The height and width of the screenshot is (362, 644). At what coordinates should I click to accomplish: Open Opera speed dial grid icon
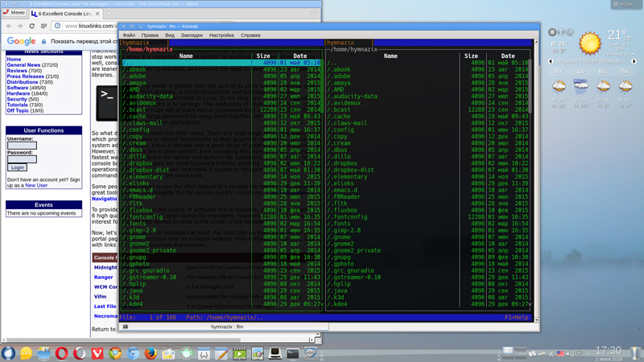(44, 26)
